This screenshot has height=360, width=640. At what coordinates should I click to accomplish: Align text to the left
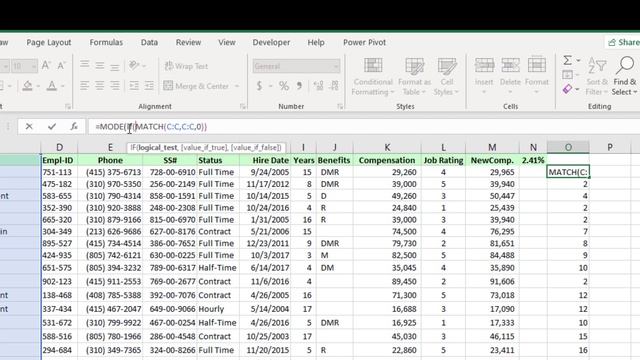(x=84, y=86)
